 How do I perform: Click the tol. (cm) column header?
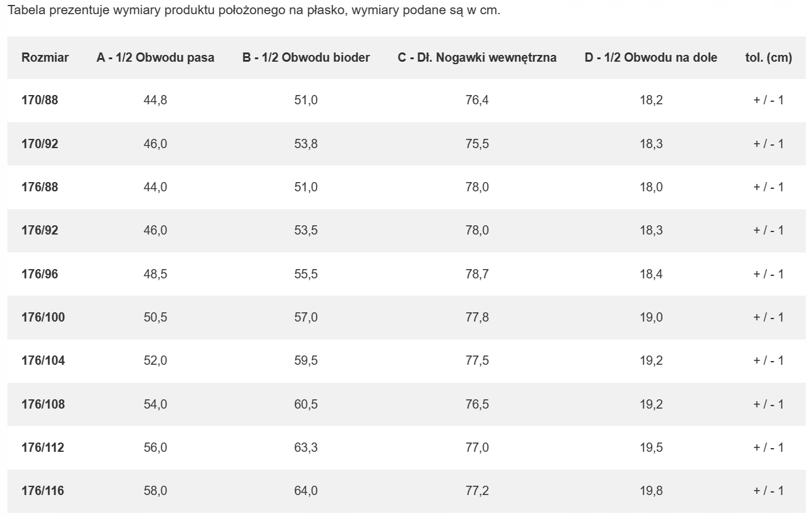coord(768,58)
